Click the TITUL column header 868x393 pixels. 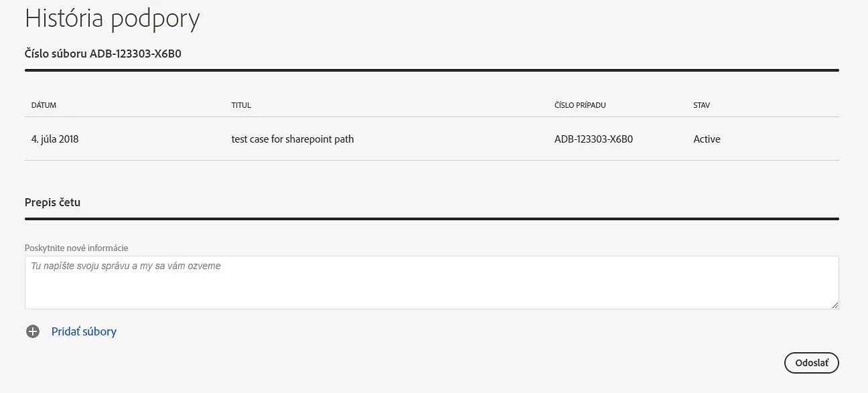tap(241, 105)
